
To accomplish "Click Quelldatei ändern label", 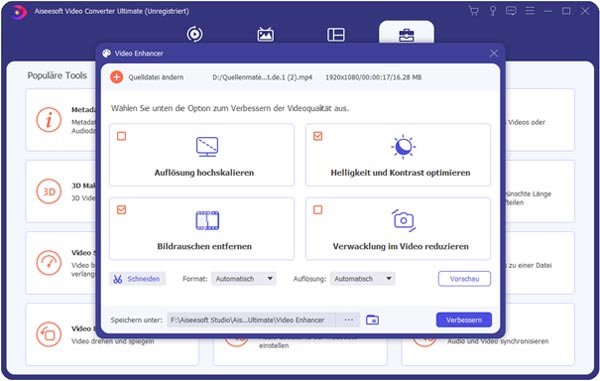I will point(156,77).
